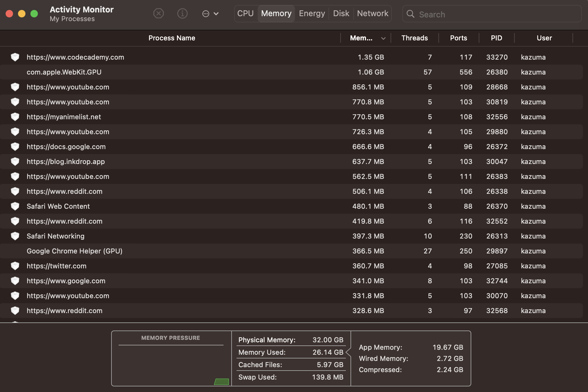Click PID 26380 in the list
This screenshot has height=392, width=588.
pyautogui.click(x=497, y=72)
